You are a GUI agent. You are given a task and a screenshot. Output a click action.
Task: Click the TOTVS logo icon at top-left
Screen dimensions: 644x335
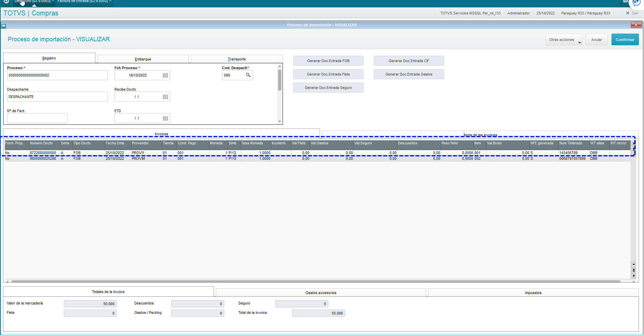coord(6,2)
